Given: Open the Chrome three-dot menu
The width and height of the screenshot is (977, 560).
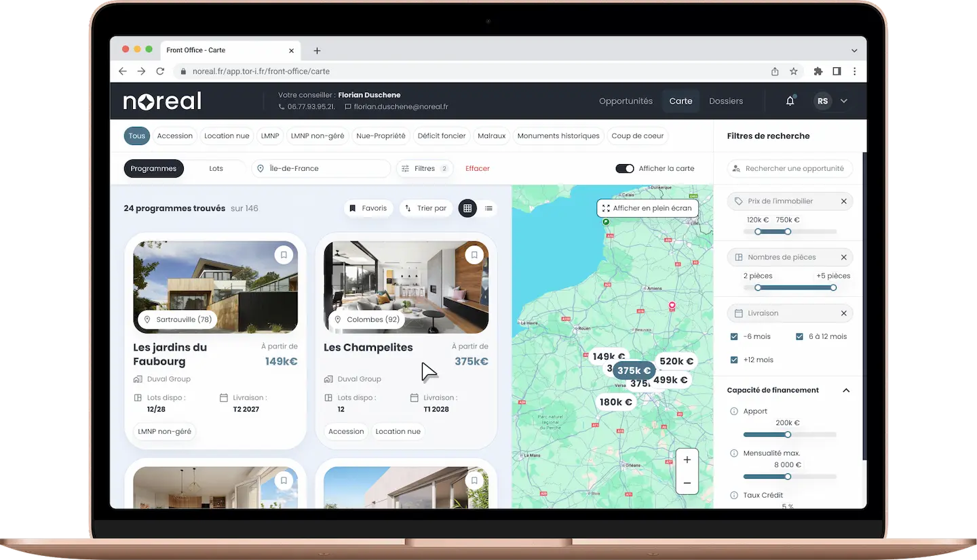Looking at the screenshot, I should [855, 71].
